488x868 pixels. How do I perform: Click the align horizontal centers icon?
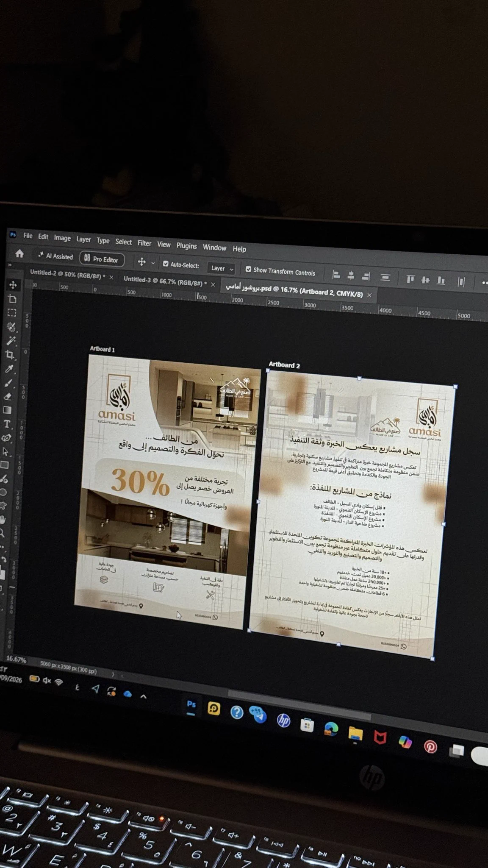351,276
